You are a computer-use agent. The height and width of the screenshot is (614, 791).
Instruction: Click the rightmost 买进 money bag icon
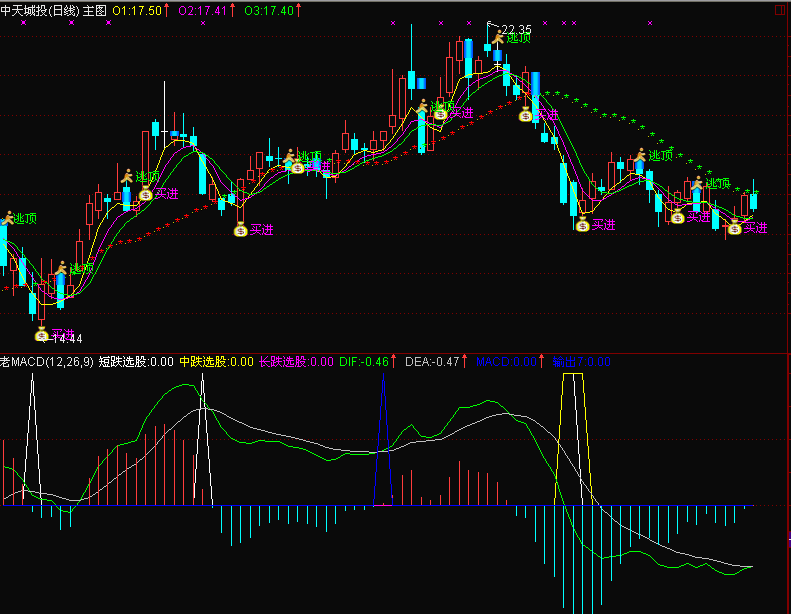[734, 228]
